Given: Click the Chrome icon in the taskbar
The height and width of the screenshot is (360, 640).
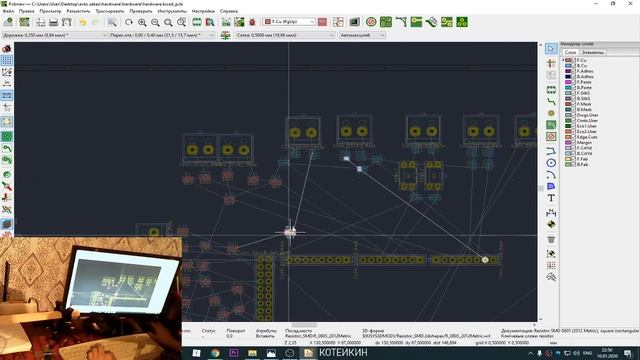Looking at the screenshot, I should (x=215, y=353).
